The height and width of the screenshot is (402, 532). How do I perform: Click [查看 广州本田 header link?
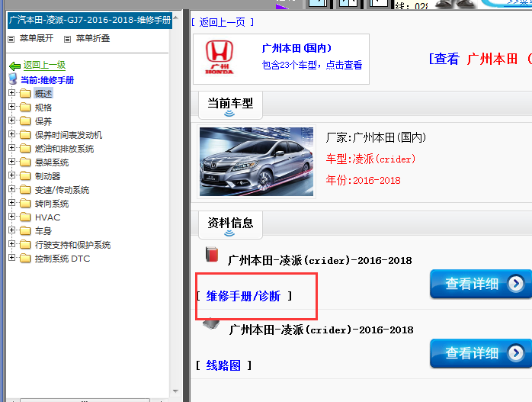point(480,59)
